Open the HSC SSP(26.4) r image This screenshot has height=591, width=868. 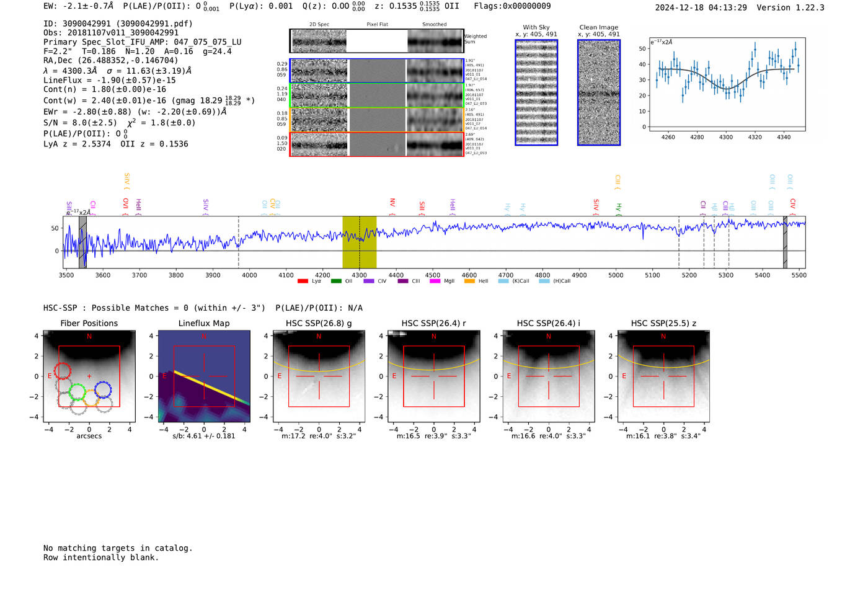tap(433, 376)
